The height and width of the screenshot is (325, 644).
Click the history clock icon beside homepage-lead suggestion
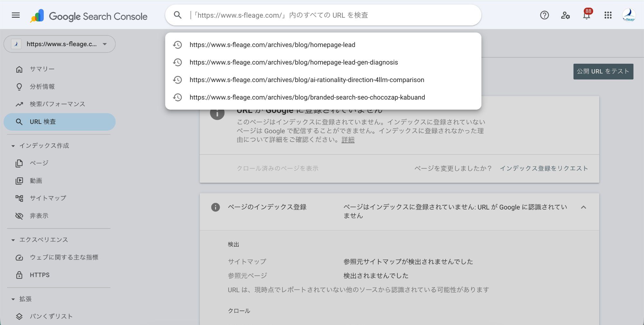[x=177, y=45]
